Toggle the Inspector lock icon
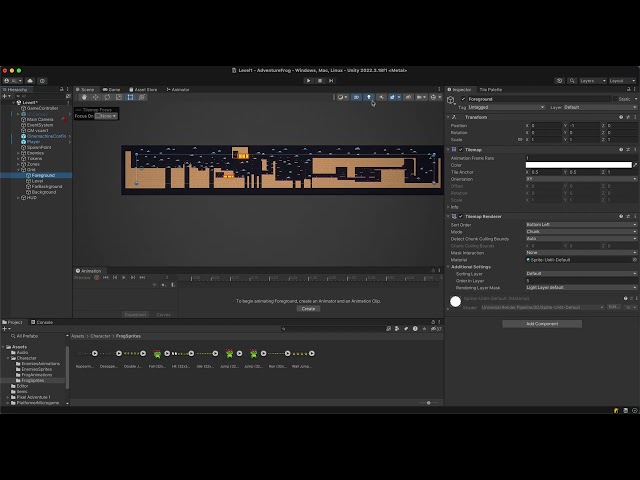 click(629, 89)
